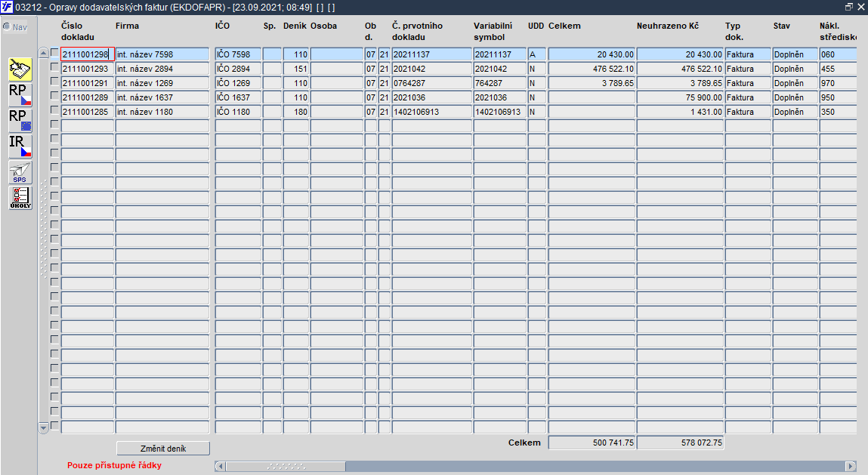This screenshot has height=475, width=868.
Task: Open the IR Czech flag icon
Action: click(20, 147)
